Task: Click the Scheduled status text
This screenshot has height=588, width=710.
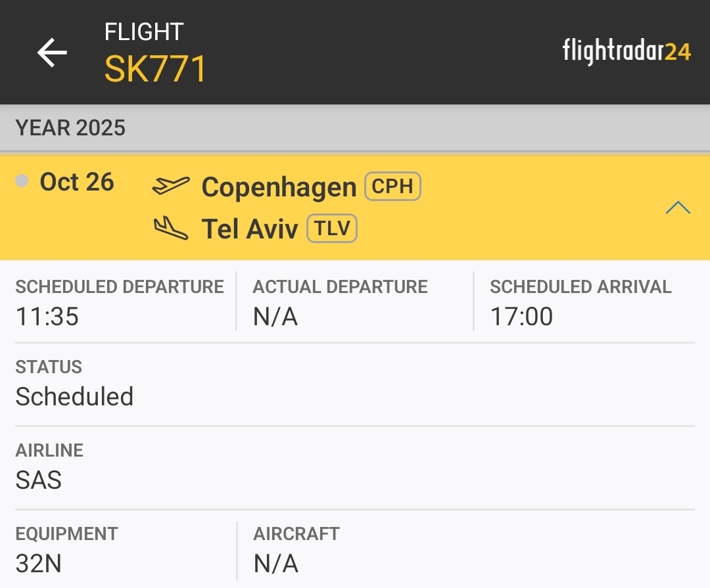Action: (74, 397)
